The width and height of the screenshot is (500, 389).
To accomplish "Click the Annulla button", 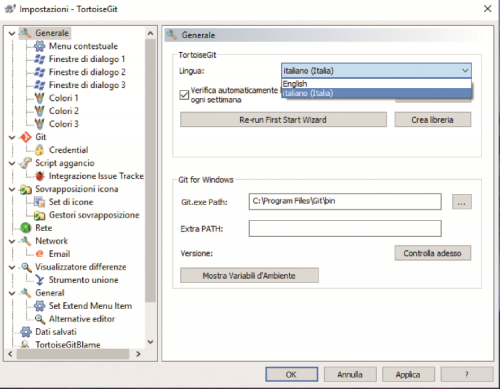I will [x=350, y=375].
